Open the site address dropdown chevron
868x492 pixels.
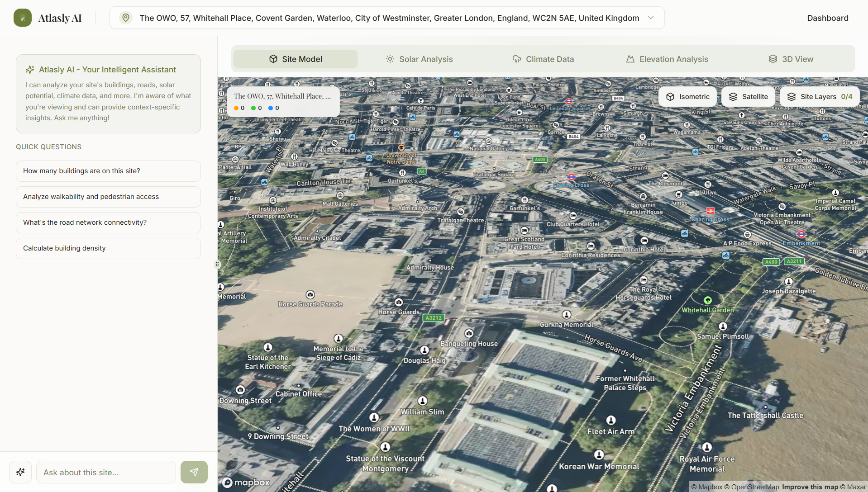651,18
